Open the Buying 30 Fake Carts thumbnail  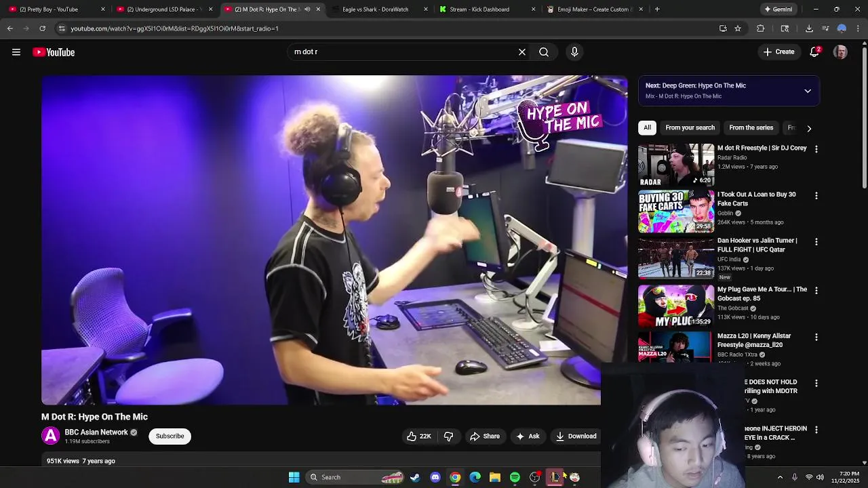[x=676, y=211]
